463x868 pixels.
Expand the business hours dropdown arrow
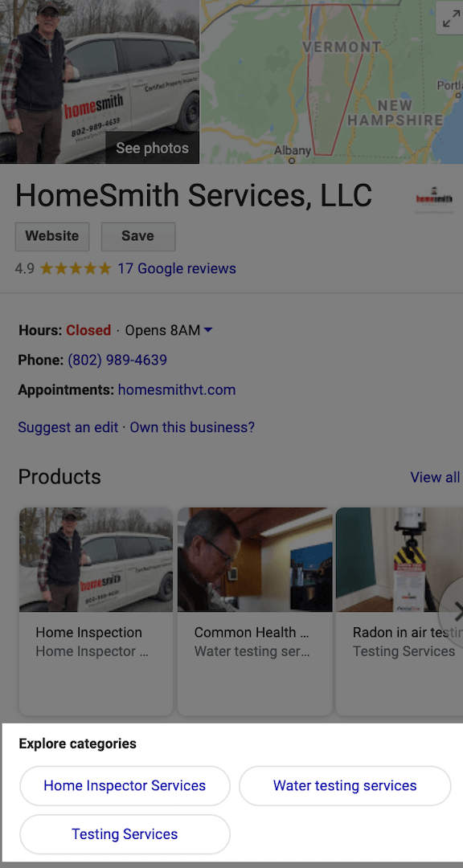[x=208, y=331]
